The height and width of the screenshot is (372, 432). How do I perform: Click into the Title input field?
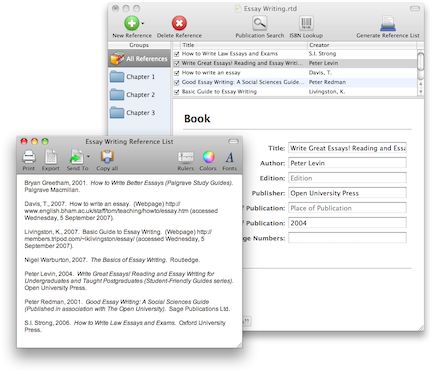click(x=347, y=148)
